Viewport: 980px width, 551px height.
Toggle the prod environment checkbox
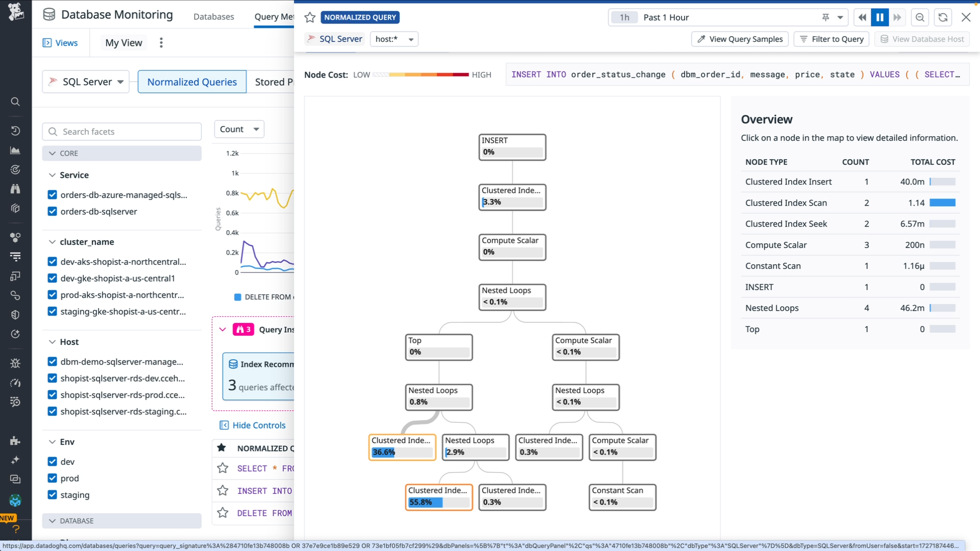pos(52,478)
